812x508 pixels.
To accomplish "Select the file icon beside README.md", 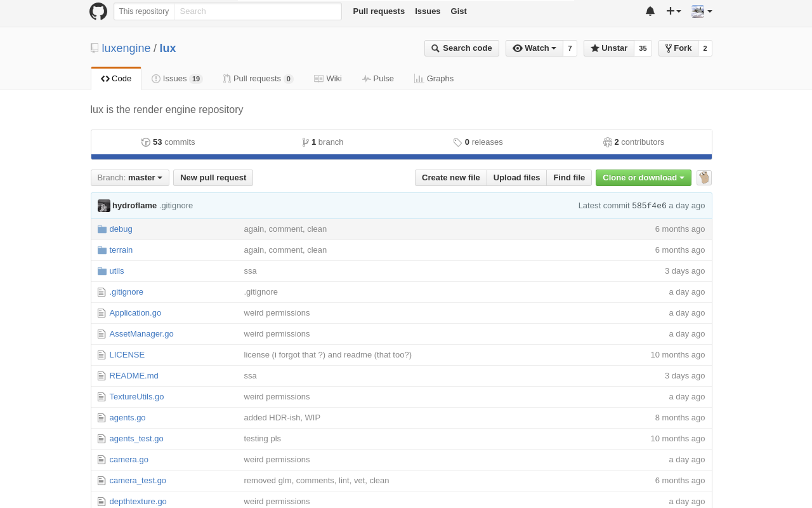I will click(x=101, y=376).
